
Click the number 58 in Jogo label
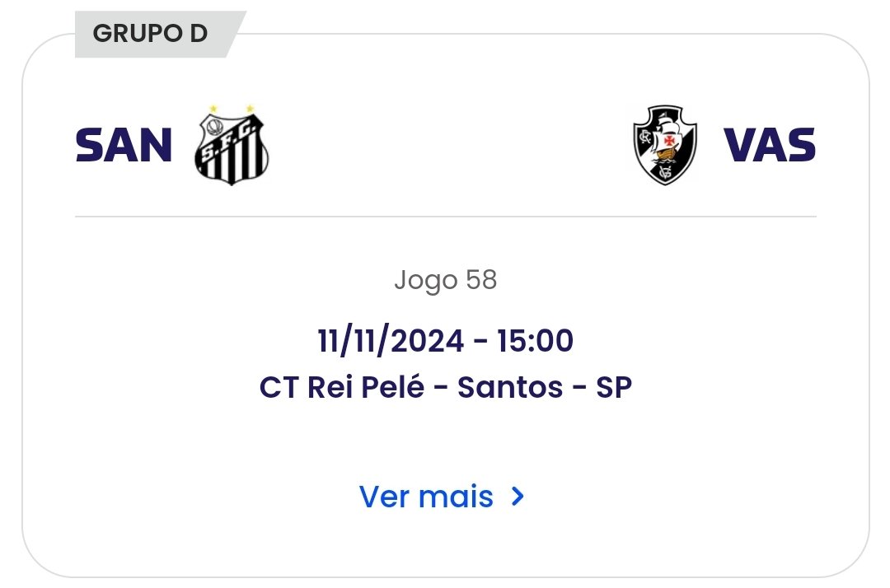tap(481, 281)
